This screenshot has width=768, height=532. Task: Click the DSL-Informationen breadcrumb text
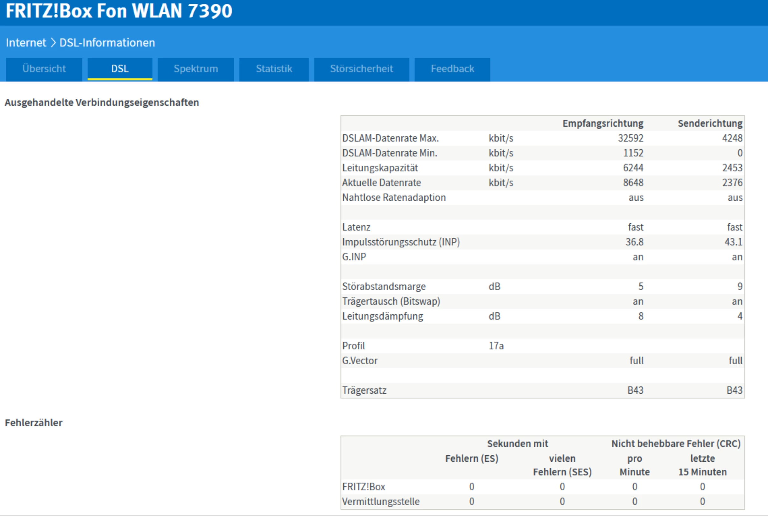point(107,43)
